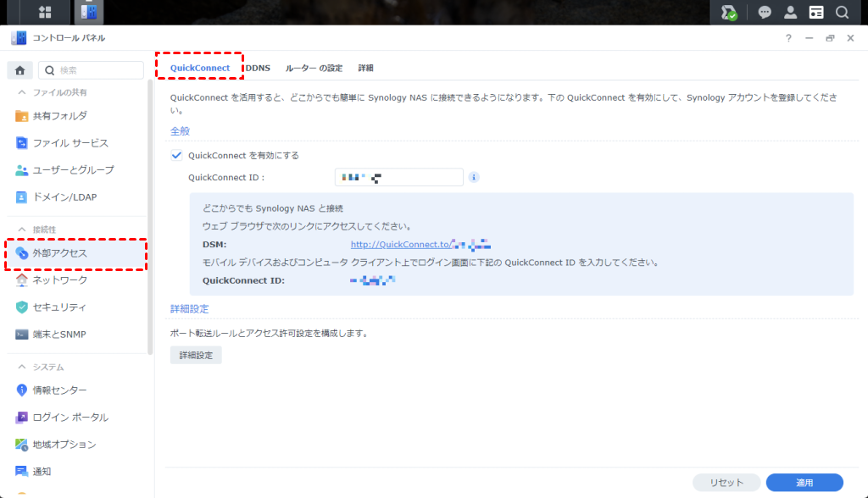
Task: Select ドメイン/LDAP in the sidebar
Action: (x=77, y=197)
